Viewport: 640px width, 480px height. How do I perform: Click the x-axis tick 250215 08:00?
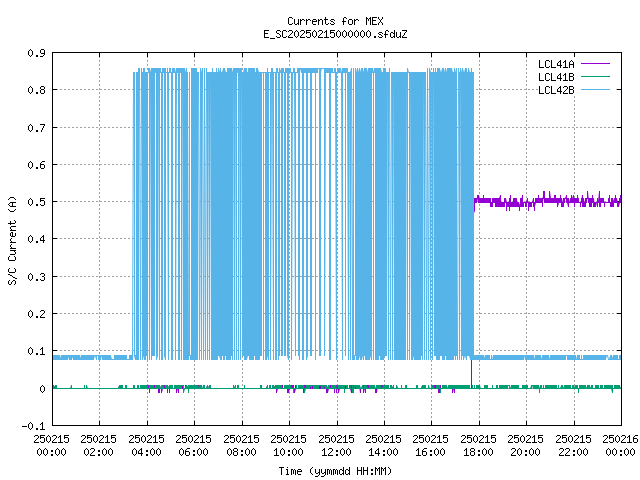242,446
